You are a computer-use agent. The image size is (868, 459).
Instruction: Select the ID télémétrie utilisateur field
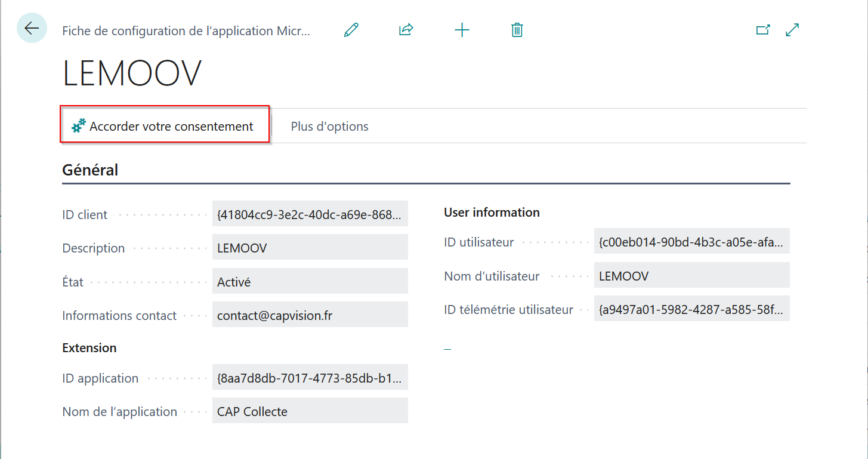(x=692, y=309)
